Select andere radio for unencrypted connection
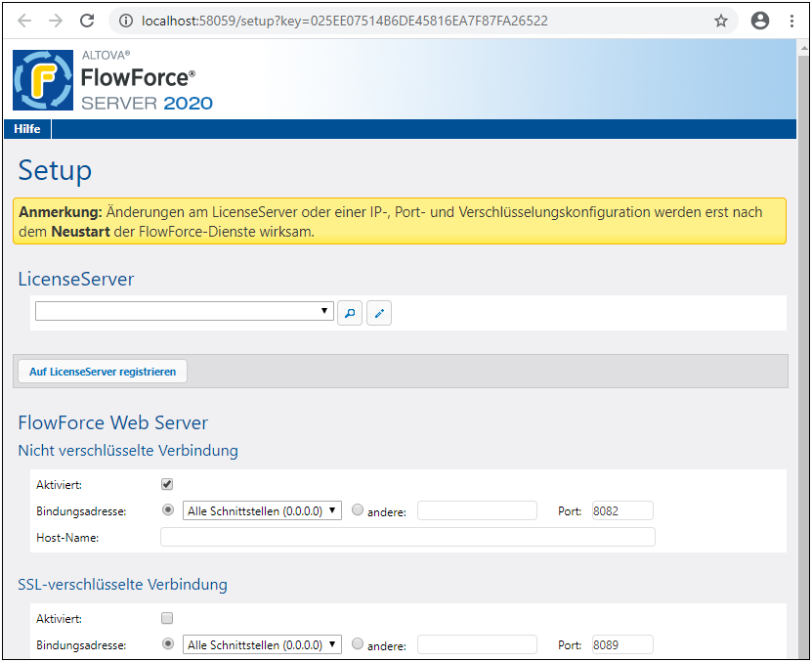812x662 pixels. coord(358,509)
